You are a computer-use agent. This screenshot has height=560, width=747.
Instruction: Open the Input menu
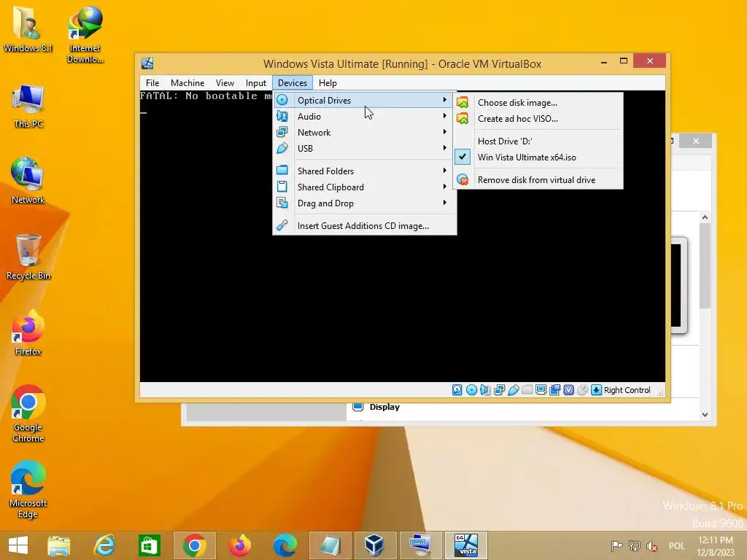[x=256, y=83]
